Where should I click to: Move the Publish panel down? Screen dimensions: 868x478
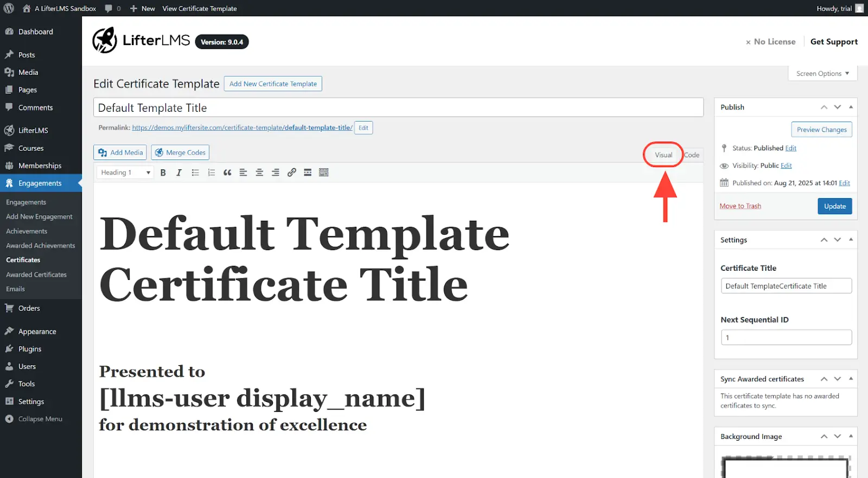[x=837, y=107]
